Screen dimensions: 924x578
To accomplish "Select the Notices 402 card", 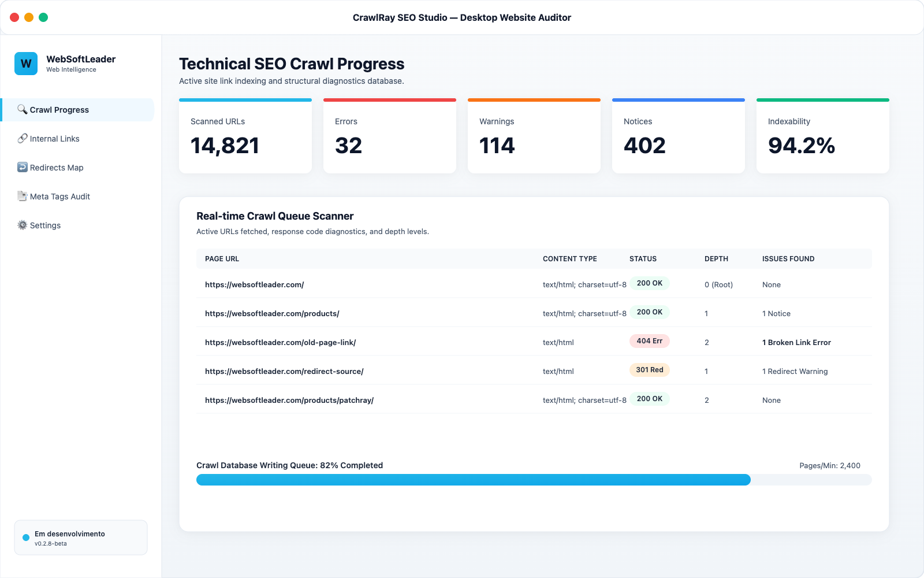I will point(679,136).
